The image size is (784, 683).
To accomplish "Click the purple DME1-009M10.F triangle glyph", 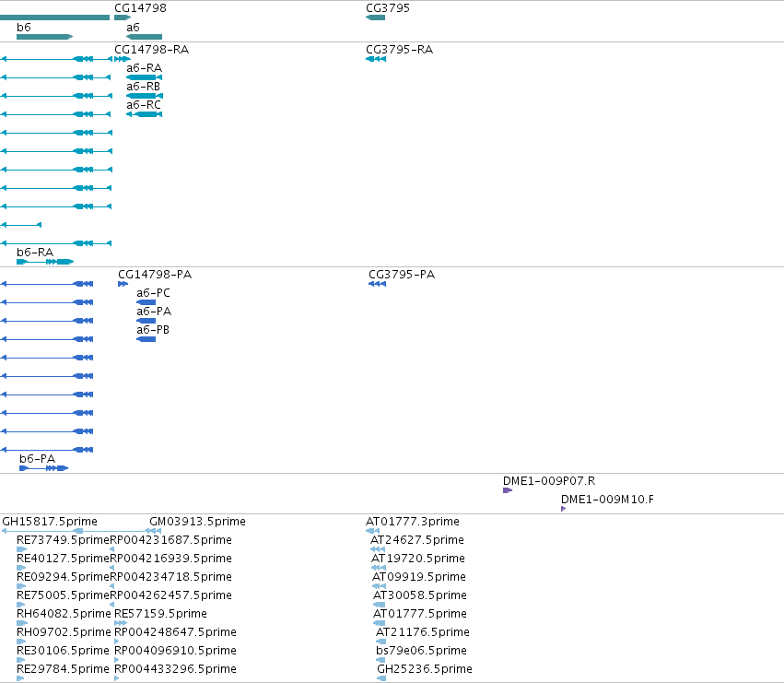I will (564, 509).
